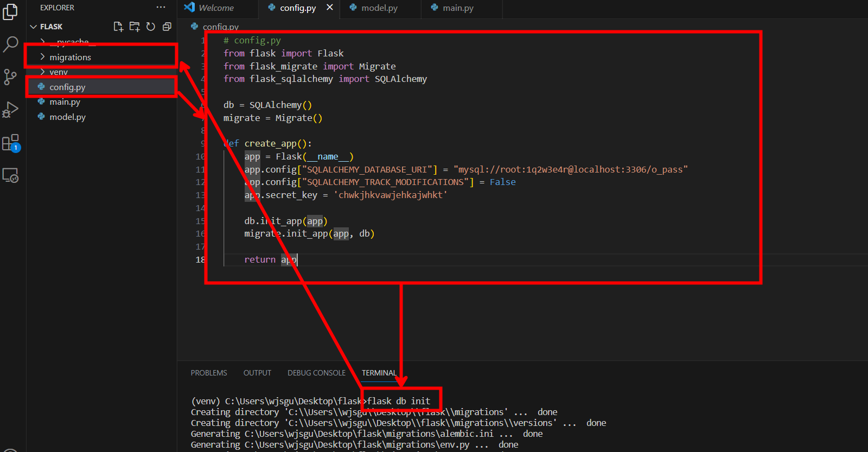
Task: Click terminal line creating migrations\\versions directory
Action: click(398, 423)
